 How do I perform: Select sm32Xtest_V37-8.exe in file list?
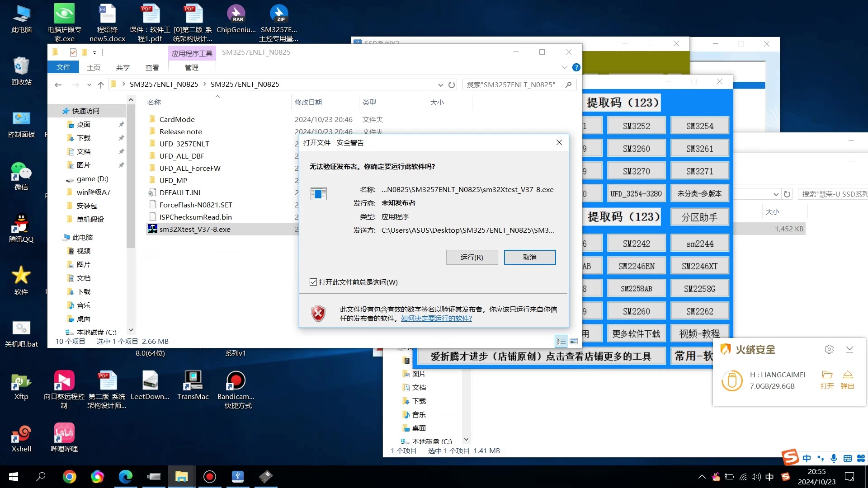195,229
